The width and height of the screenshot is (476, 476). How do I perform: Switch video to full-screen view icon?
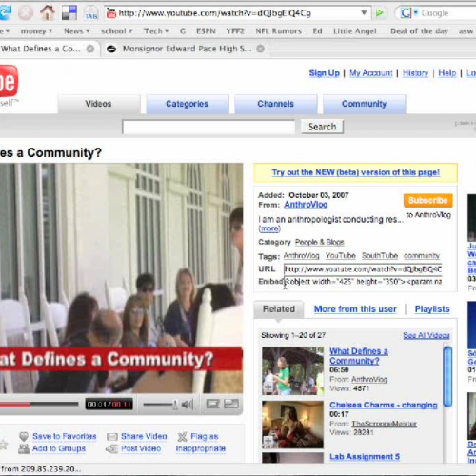tap(231, 404)
